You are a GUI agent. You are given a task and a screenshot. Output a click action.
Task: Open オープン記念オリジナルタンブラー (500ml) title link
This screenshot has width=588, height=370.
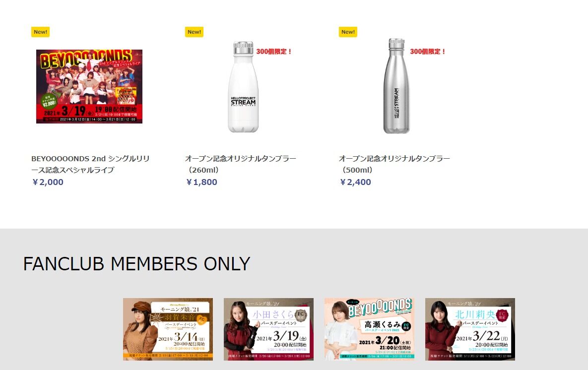(x=394, y=164)
